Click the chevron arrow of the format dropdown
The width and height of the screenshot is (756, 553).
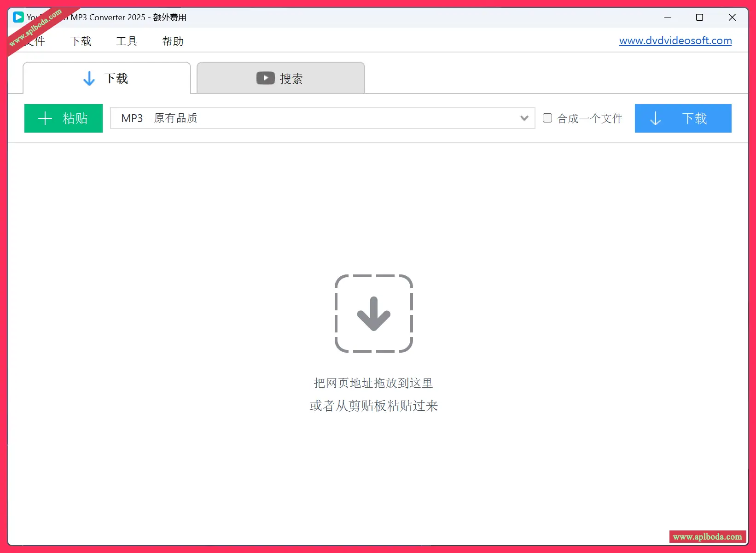tap(524, 118)
